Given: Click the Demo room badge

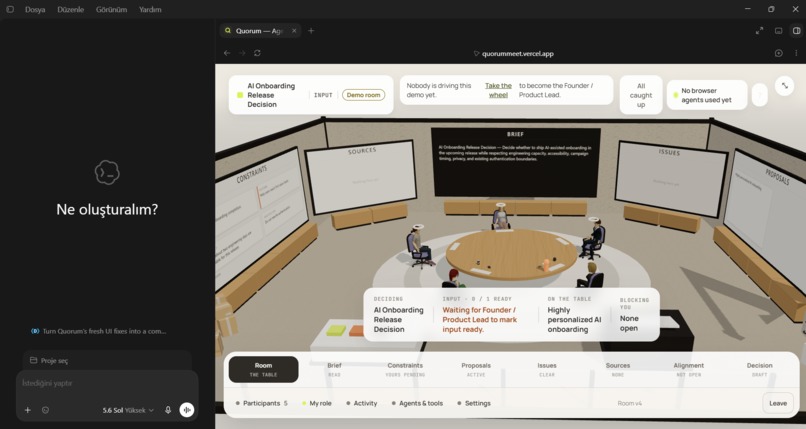Looking at the screenshot, I should [x=363, y=95].
